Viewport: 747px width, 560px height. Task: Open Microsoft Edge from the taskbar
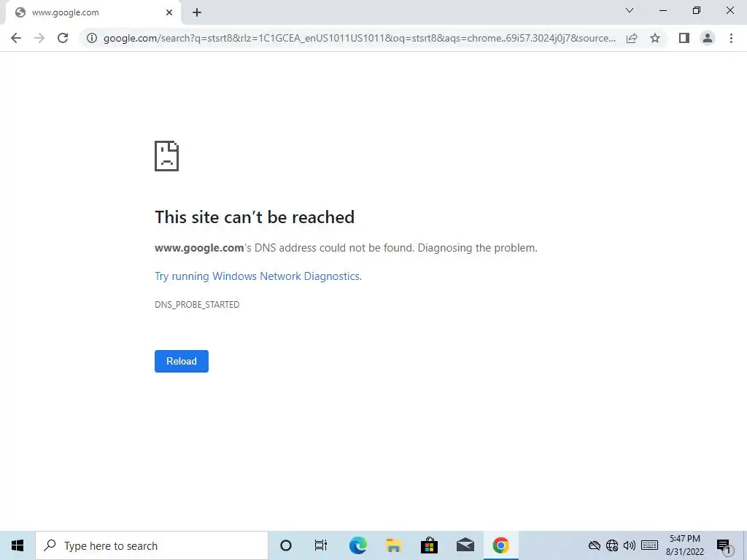357,545
